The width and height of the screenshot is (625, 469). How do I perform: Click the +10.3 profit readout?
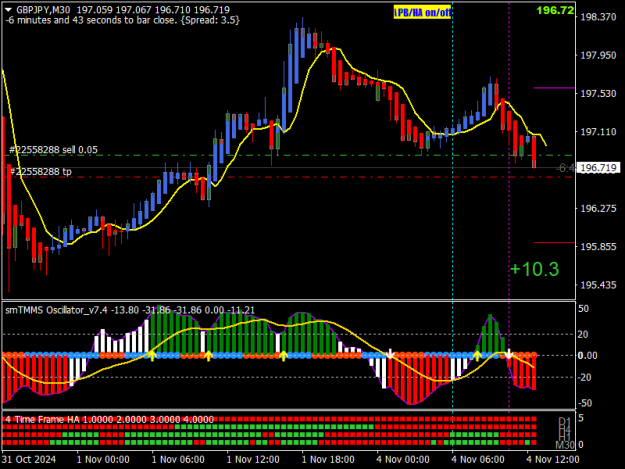535,269
